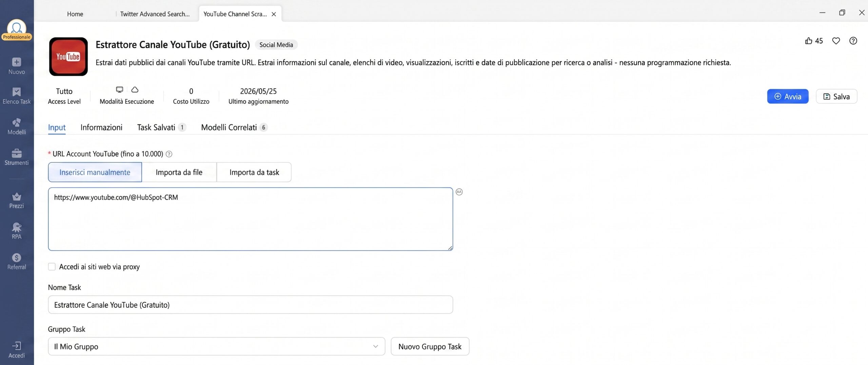
Task: Click the Modelli Correlati count badge 6
Action: point(263,128)
